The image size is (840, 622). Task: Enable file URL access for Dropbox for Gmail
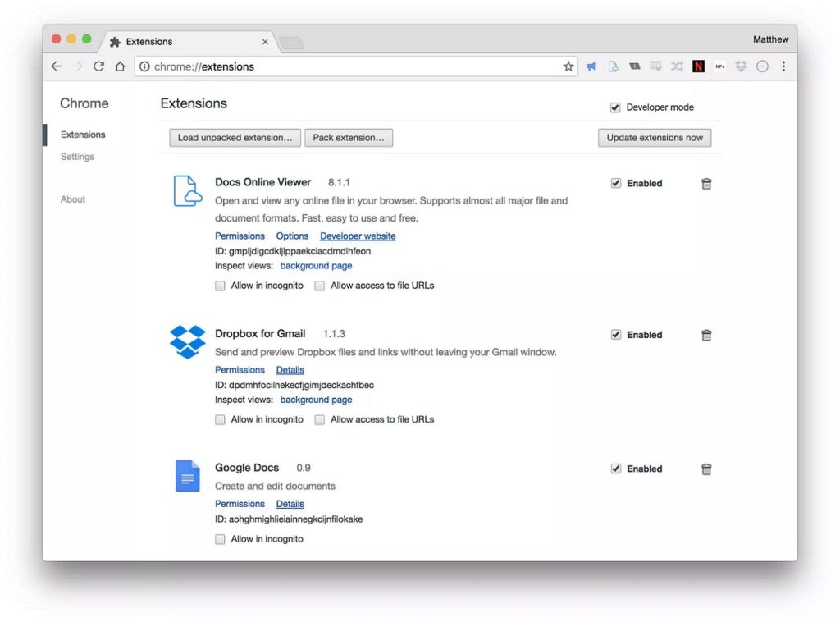(319, 419)
